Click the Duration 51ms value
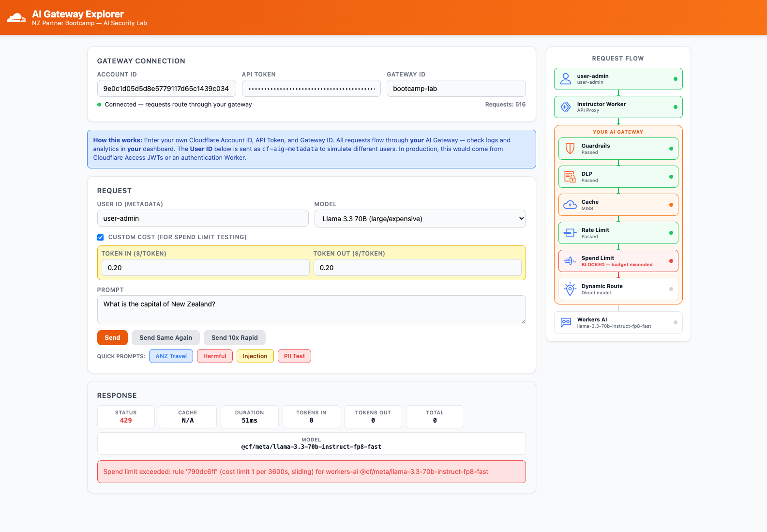 [x=250, y=421]
